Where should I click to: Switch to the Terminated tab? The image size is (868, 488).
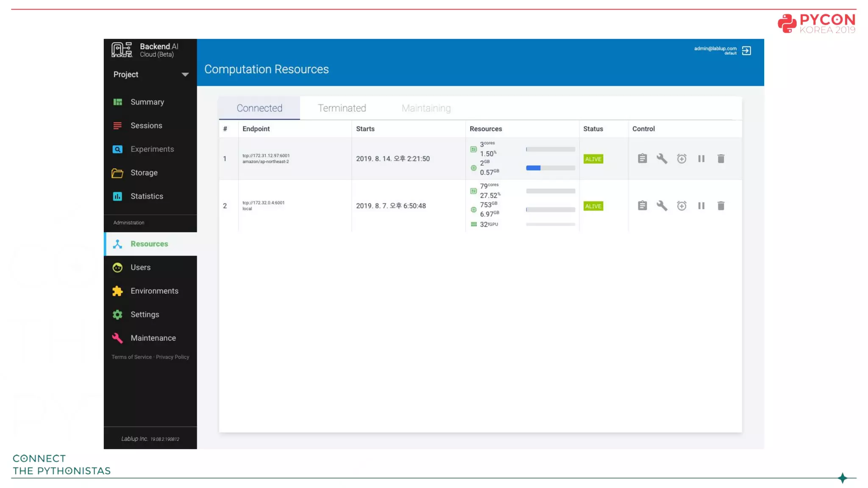(342, 108)
